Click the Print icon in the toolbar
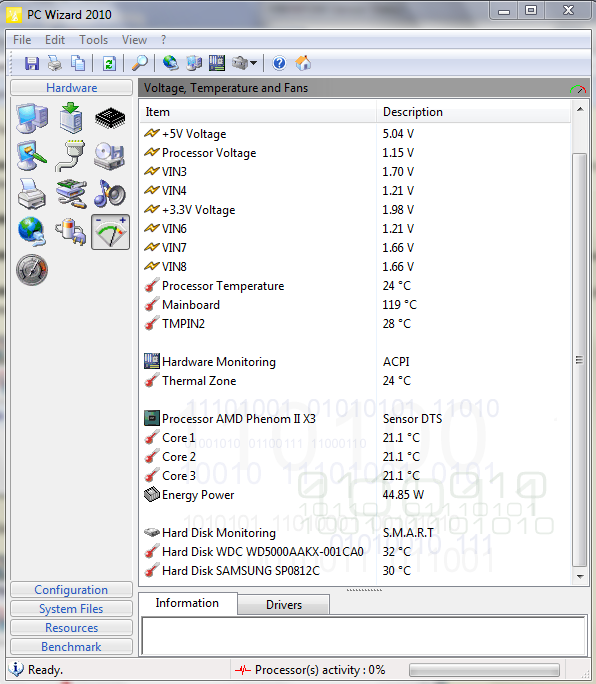This screenshot has width=596, height=684. (55, 64)
